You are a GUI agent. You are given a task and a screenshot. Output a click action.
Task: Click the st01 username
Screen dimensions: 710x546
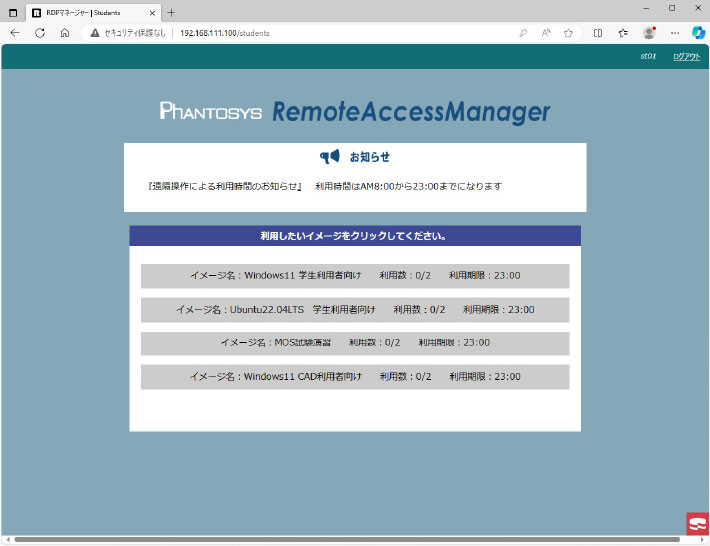pos(648,56)
